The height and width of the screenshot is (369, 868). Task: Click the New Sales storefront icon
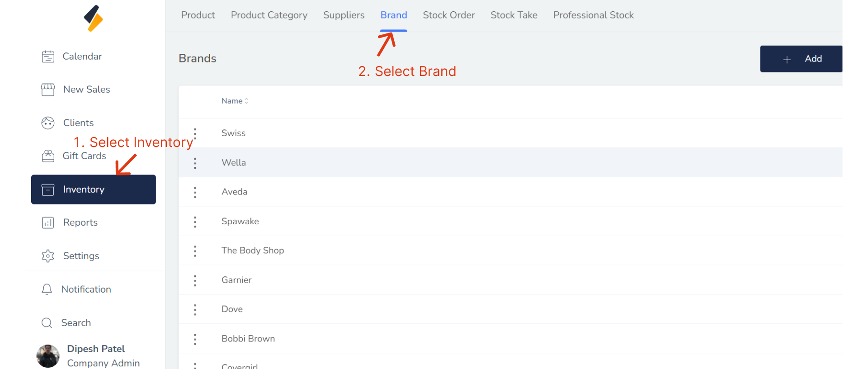coord(48,90)
